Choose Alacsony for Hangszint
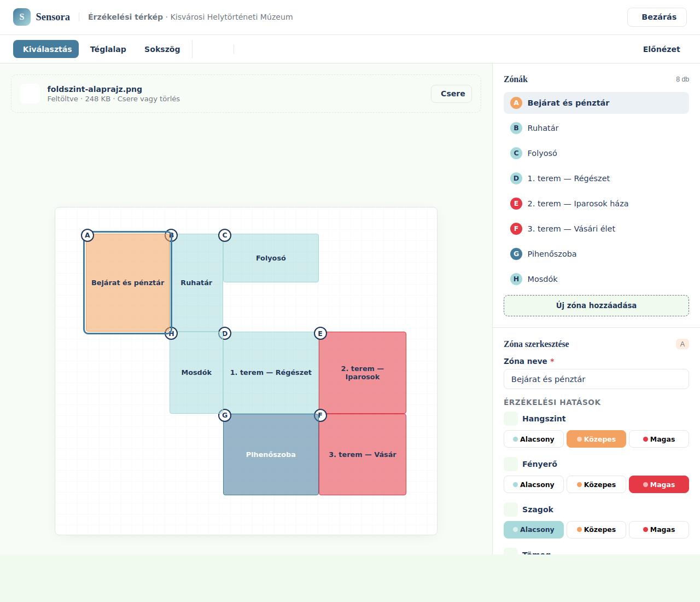 [534, 439]
